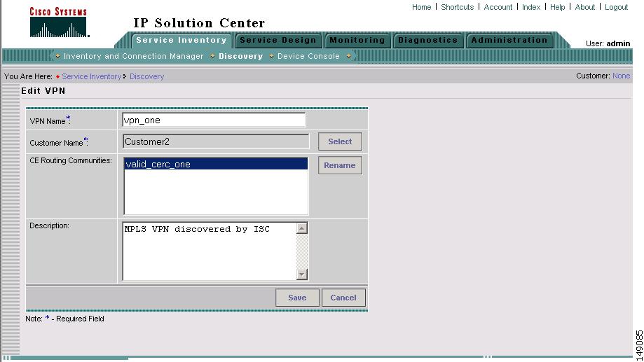Click inside the Description text area
The image size is (644, 362).
point(210,251)
